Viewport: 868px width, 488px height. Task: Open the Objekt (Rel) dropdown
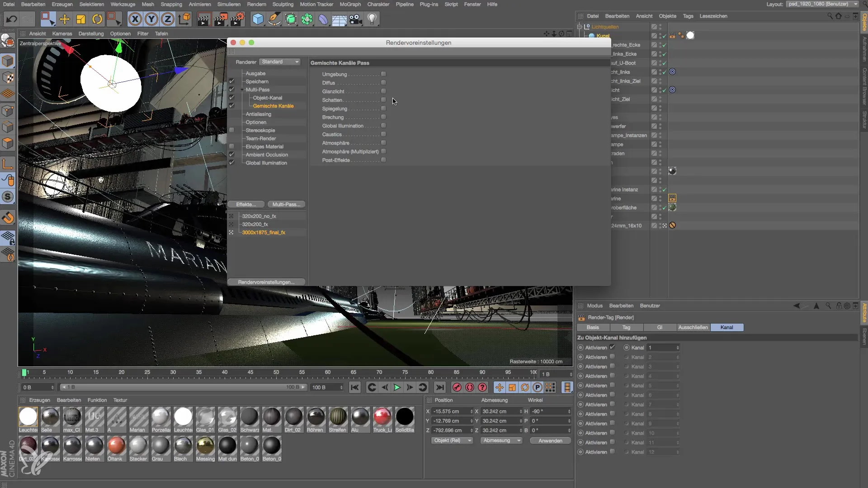coord(451,441)
